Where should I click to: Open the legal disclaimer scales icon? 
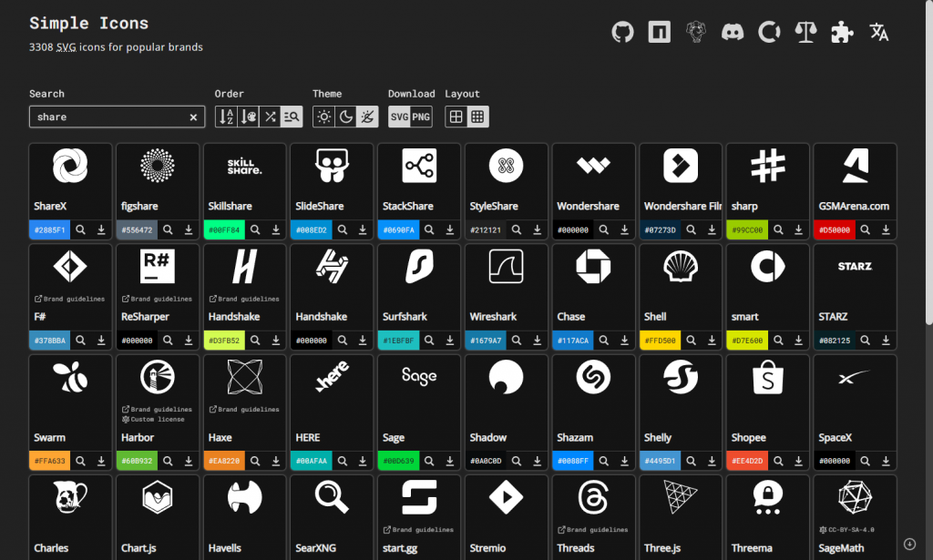(805, 32)
